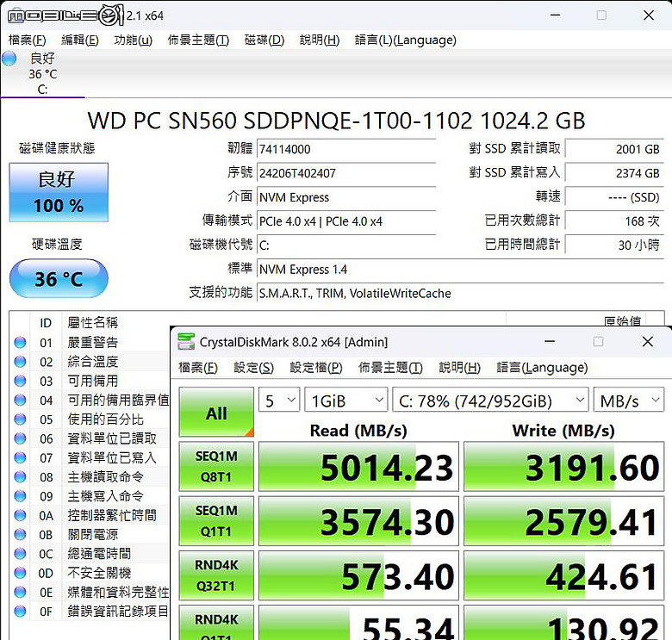Click the 良好 100 % health status button

(x=59, y=192)
